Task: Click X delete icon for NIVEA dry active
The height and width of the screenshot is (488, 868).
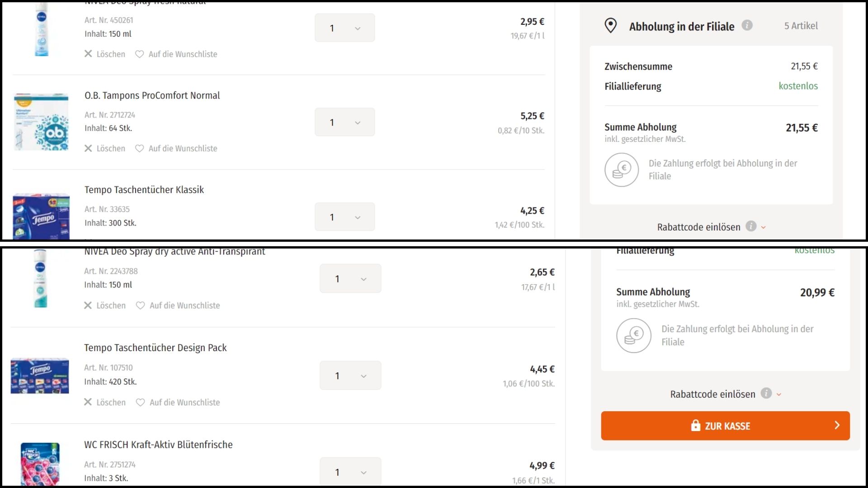Action: point(88,305)
